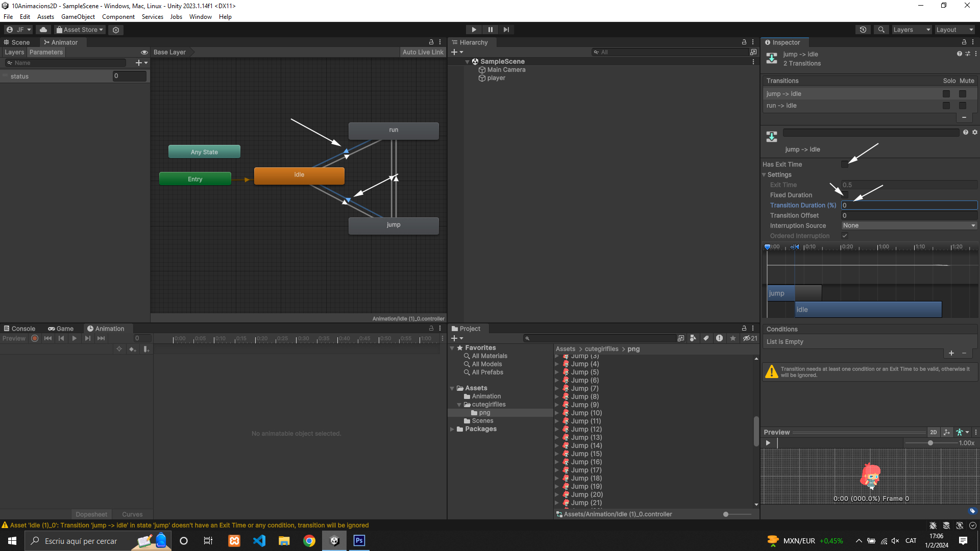The image size is (980, 551).
Task: Click the Pause button in the top toolbar
Action: coord(490,30)
